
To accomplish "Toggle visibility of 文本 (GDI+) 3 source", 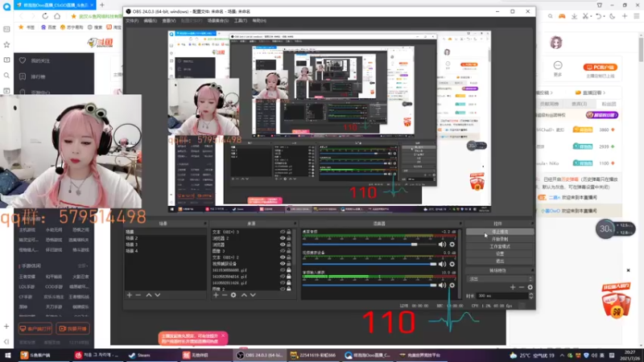I will click(283, 232).
